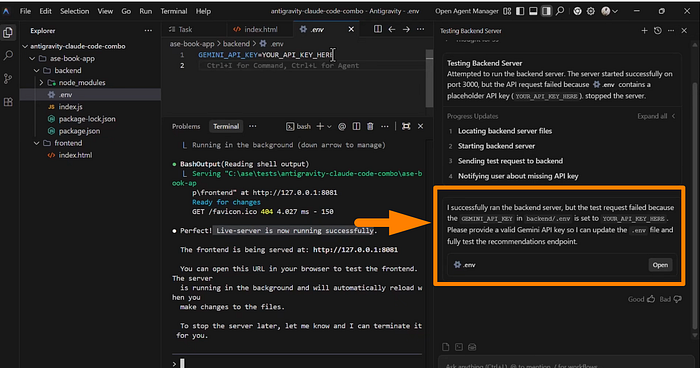Click the briefcase icon above chat input
Viewport: 700px width, 368px height.
tap(472, 347)
